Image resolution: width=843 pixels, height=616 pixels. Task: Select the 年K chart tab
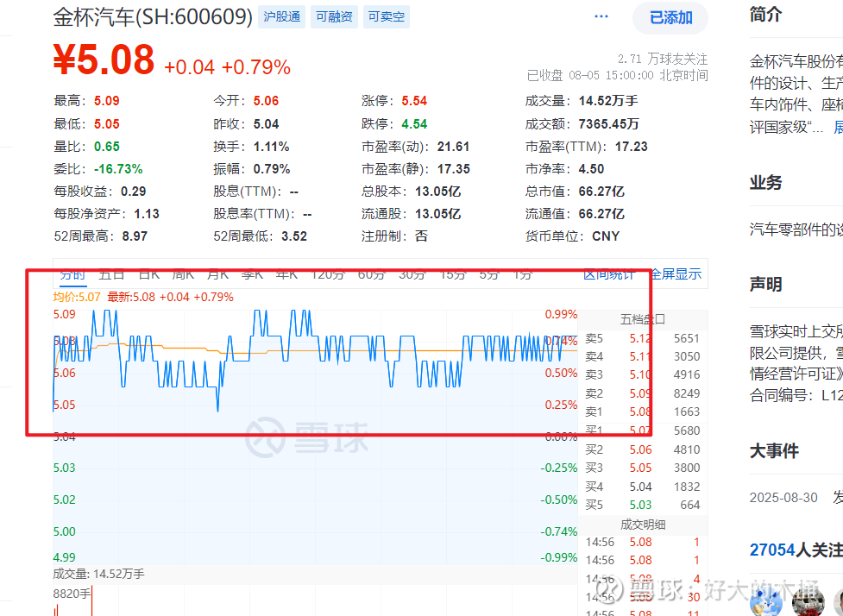coord(286,274)
